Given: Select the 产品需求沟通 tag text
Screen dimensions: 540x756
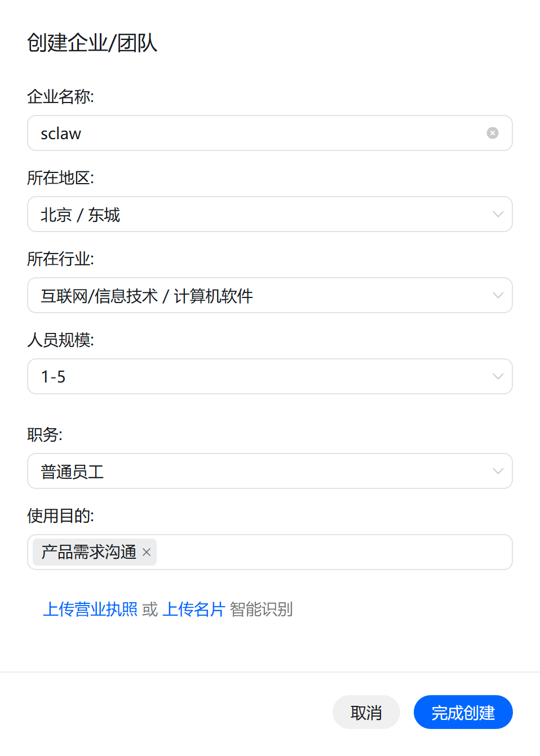Looking at the screenshot, I should click(88, 552).
